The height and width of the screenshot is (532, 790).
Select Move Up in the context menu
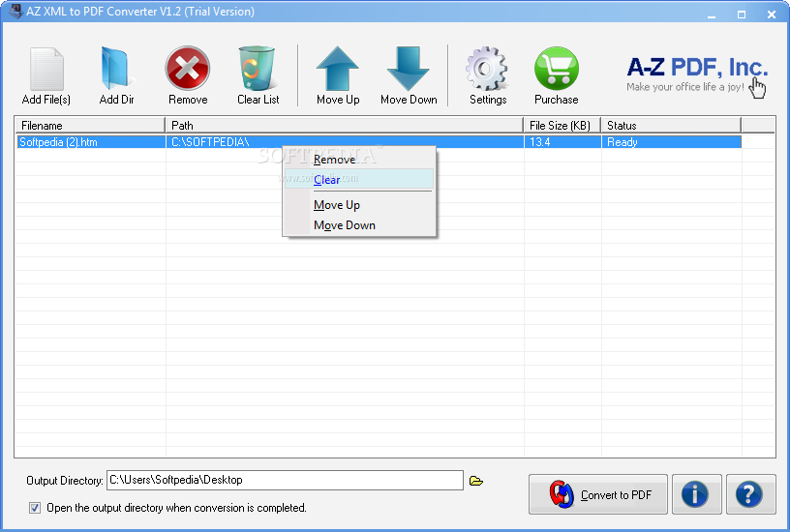(359, 205)
